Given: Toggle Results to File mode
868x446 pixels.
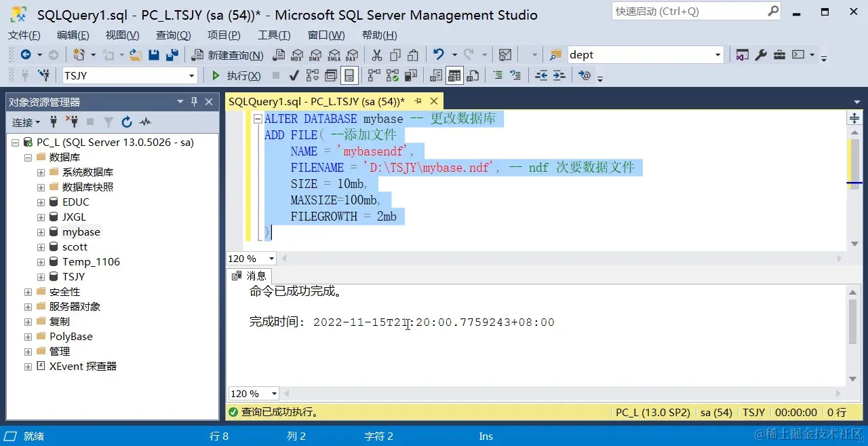Looking at the screenshot, I should 473,75.
